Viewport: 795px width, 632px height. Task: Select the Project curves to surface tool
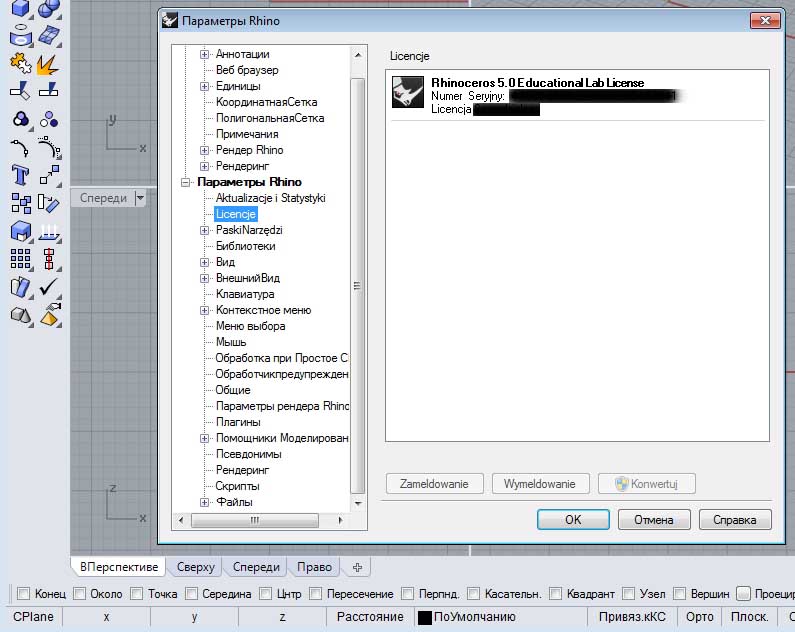point(49,231)
